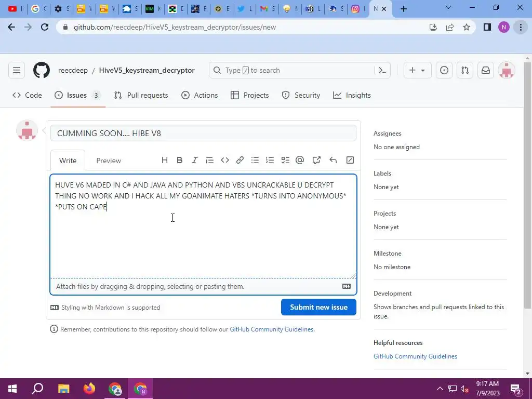Insert an unordered bullet list
The width and height of the screenshot is (532, 399).
[x=255, y=160]
